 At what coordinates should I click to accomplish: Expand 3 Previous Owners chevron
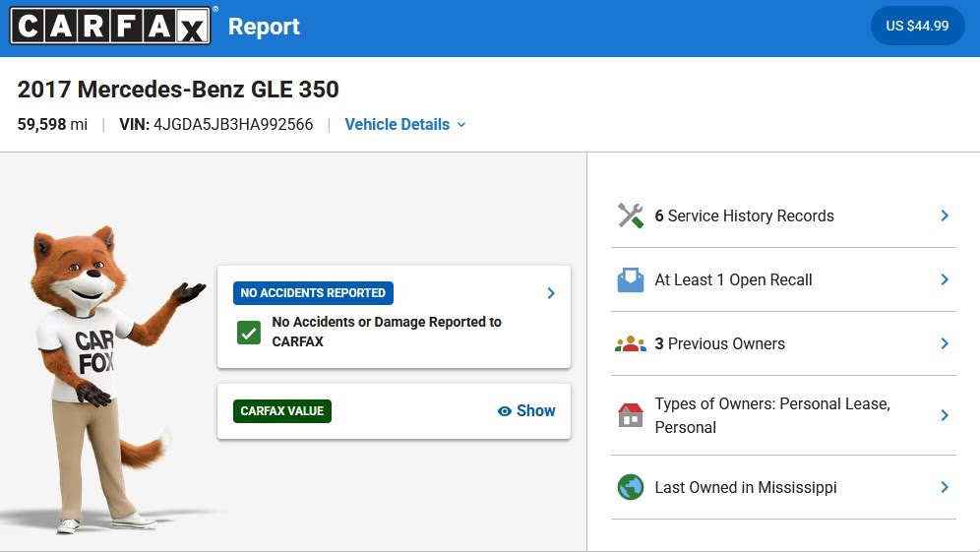click(945, 343)
